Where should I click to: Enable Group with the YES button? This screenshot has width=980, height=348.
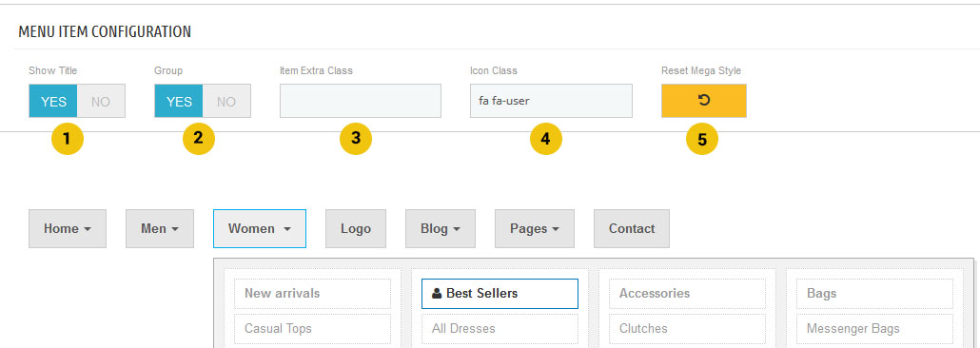pyautogui.click(x=179, y=101)
